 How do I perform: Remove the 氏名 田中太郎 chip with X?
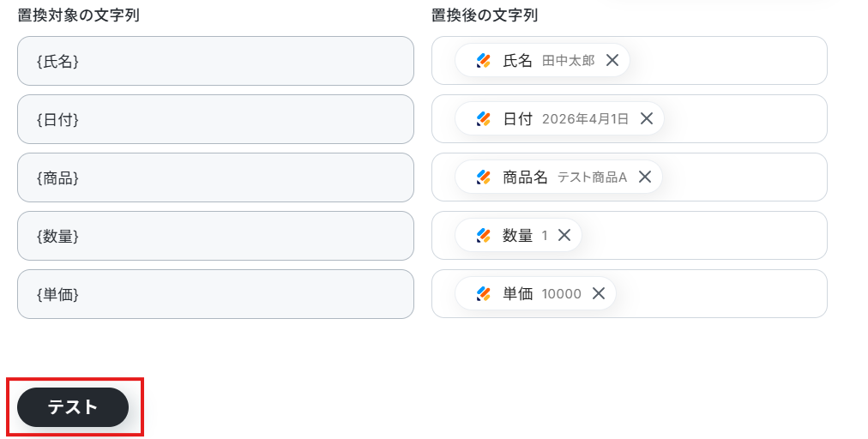612,61
